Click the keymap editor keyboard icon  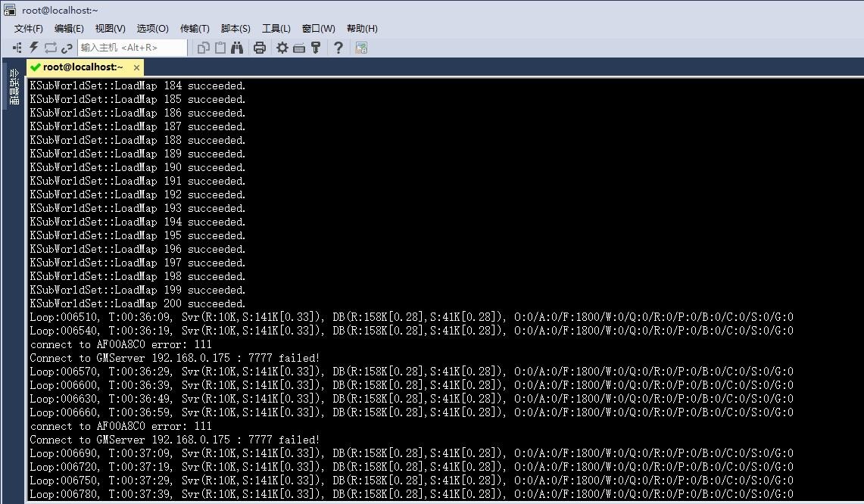pos(299,48)
